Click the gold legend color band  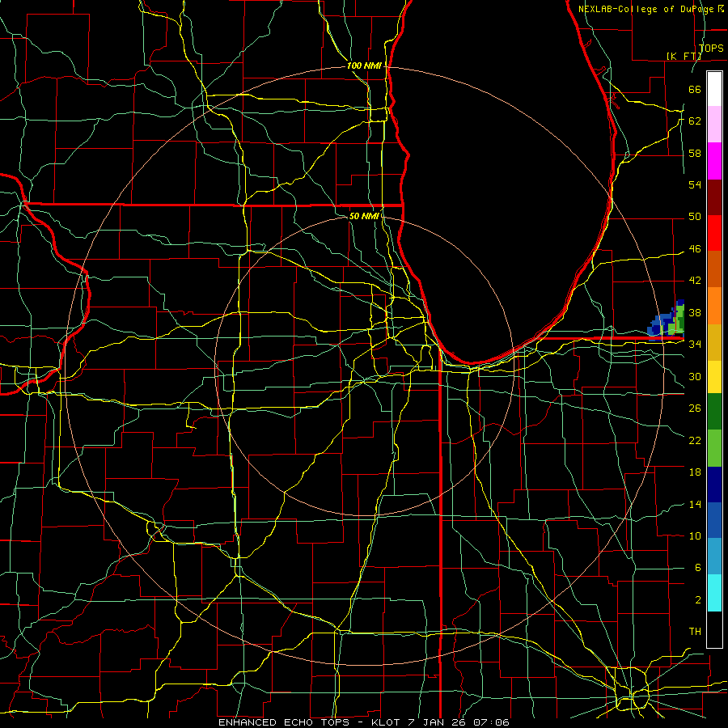[x=714, y=341]
